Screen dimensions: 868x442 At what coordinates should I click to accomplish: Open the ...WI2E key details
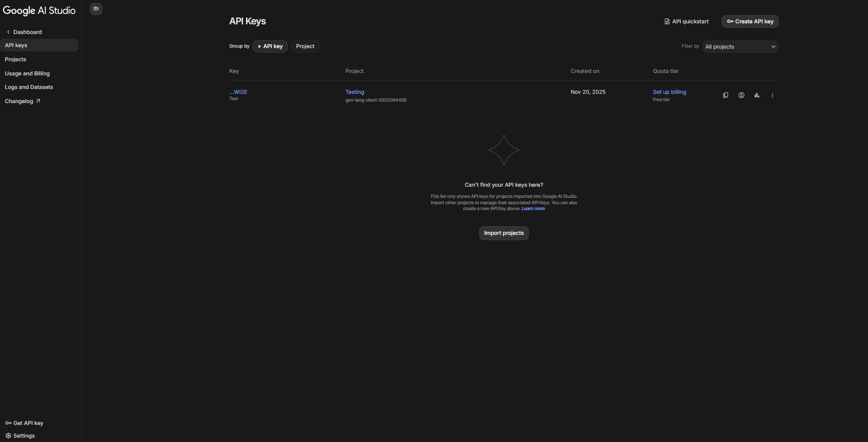(x=238, y=92)
